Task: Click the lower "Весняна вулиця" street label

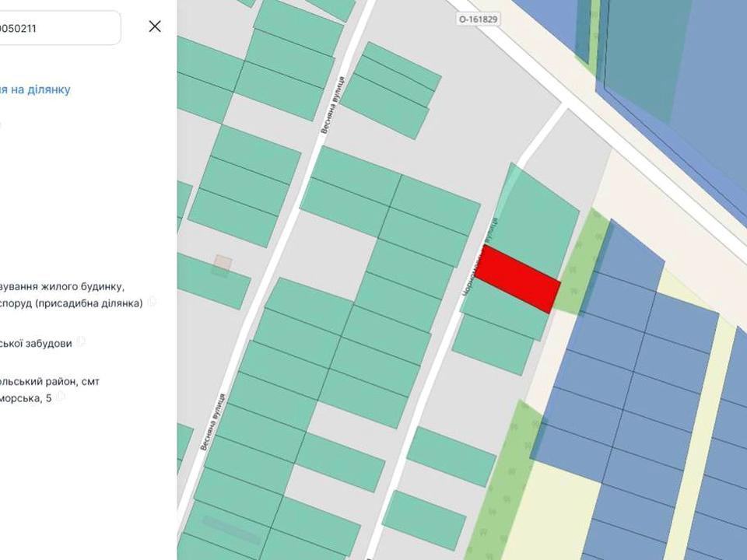Action: point(213,420)
